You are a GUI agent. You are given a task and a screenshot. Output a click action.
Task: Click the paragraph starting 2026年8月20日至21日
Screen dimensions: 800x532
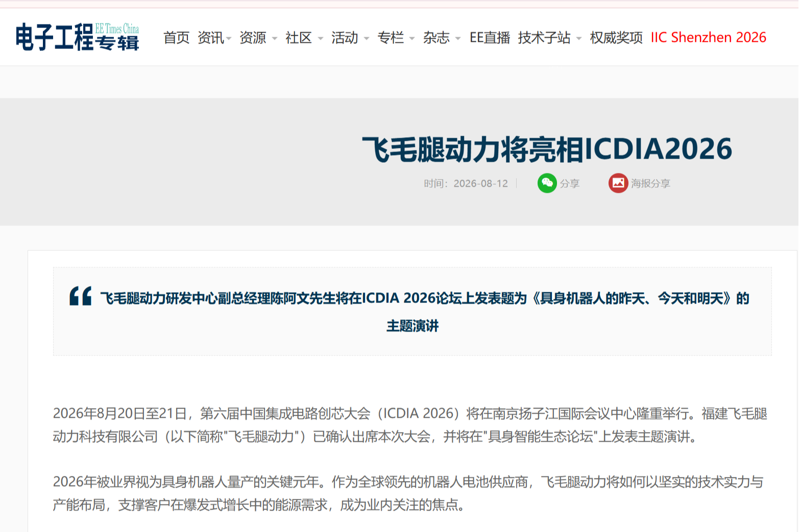(410, 425)
